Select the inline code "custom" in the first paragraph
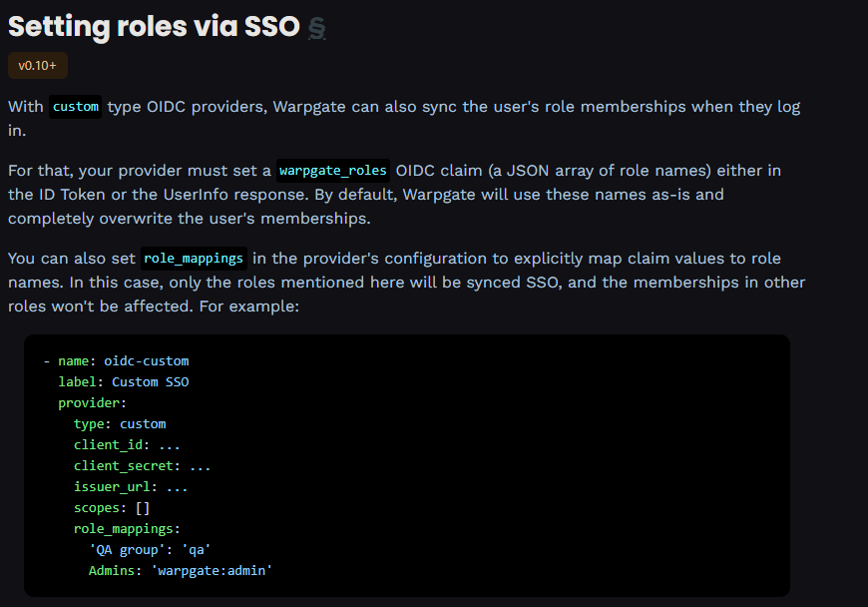868x607 pixels. tap(75, 107)
